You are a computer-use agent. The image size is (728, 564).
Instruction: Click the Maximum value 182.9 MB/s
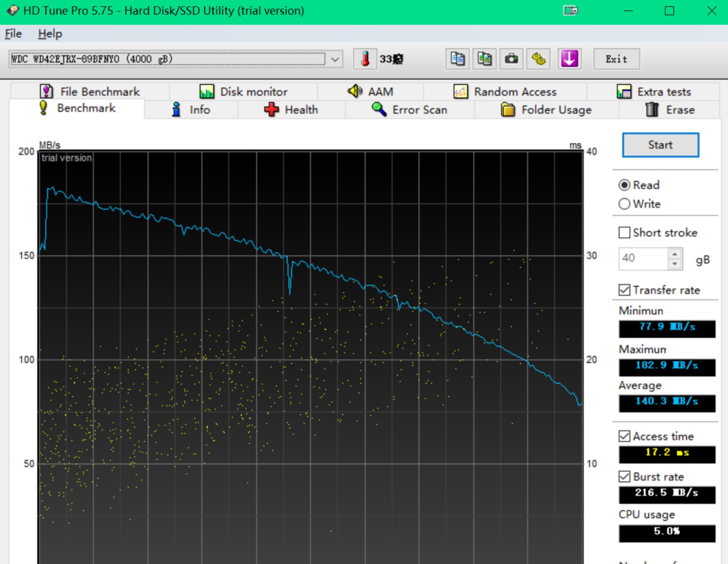point(667,367)
